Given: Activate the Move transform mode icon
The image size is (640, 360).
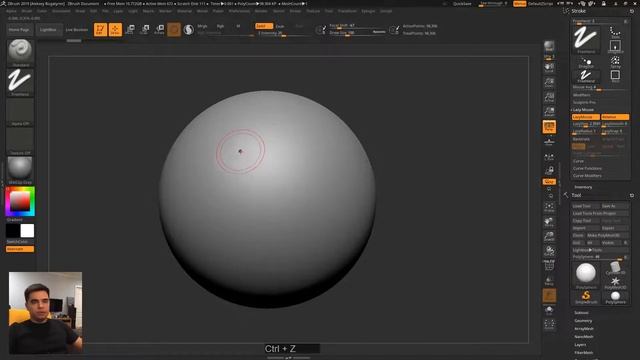Looking at the screenshot, I should pyautogui.click(x=130, y=29).
